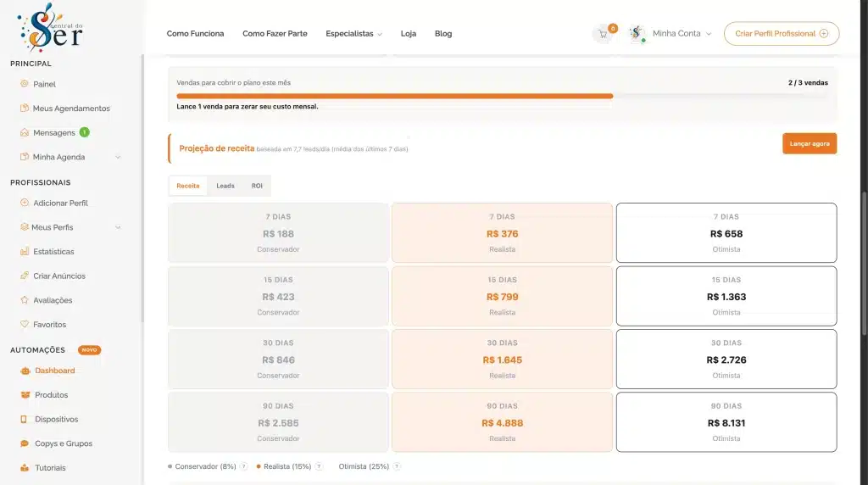Toggle the Conservador (8%) legend entry

pos(202,466)
